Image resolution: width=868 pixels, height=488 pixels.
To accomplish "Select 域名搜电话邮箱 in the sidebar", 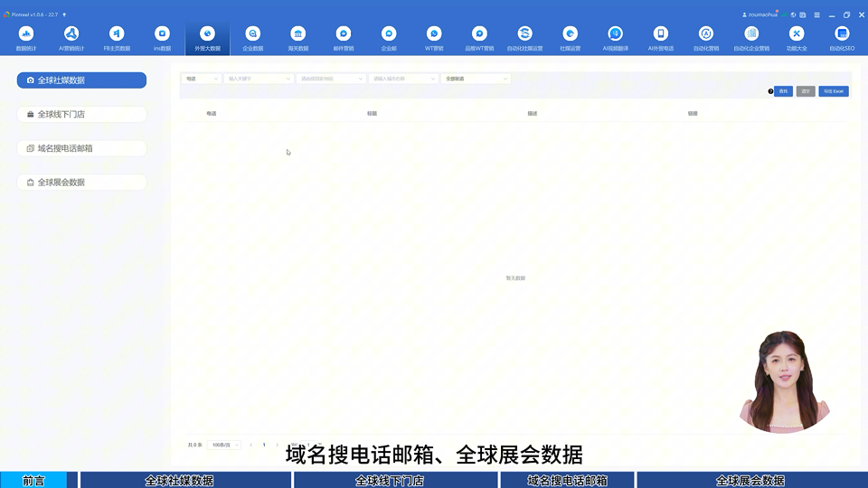I will 82,148.
